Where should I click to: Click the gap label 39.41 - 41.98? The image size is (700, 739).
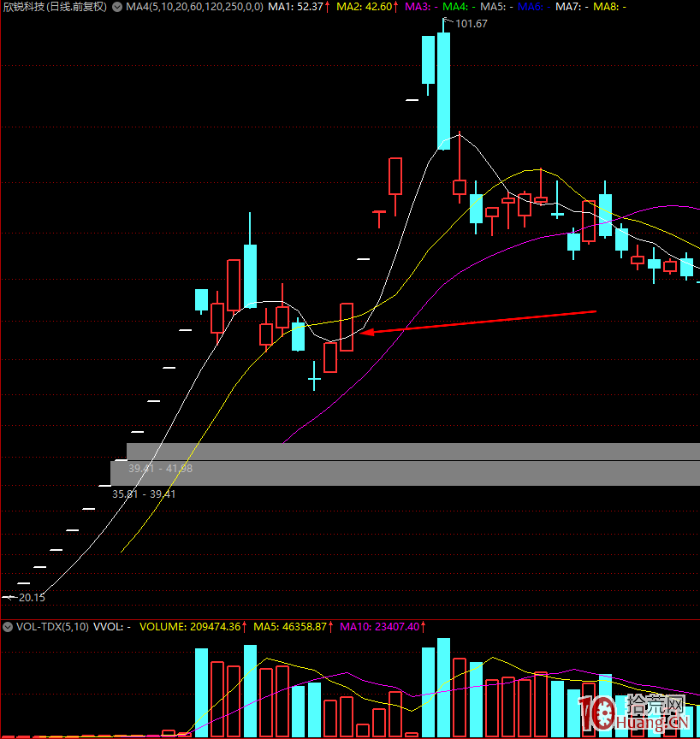pyautogui.click(x=160, y=469)
